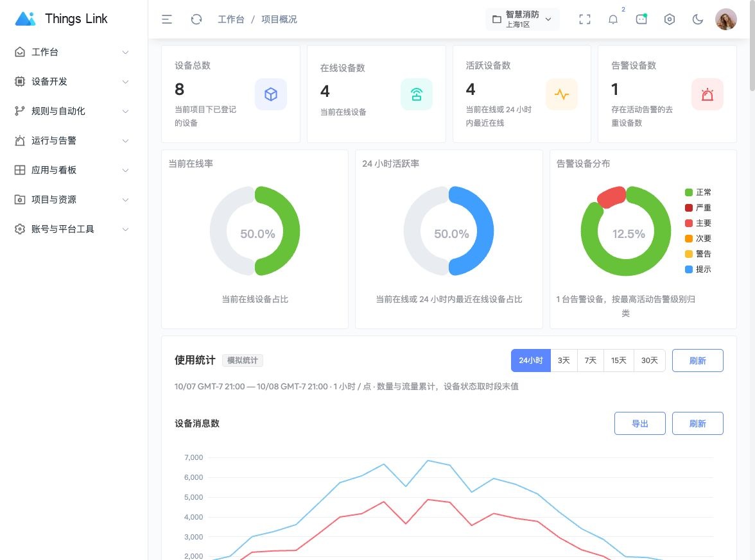Click the 账号与平台工具 gear icon
This screenshot has width=755, height=560.
pyautogui.click(x=20, y=229)
